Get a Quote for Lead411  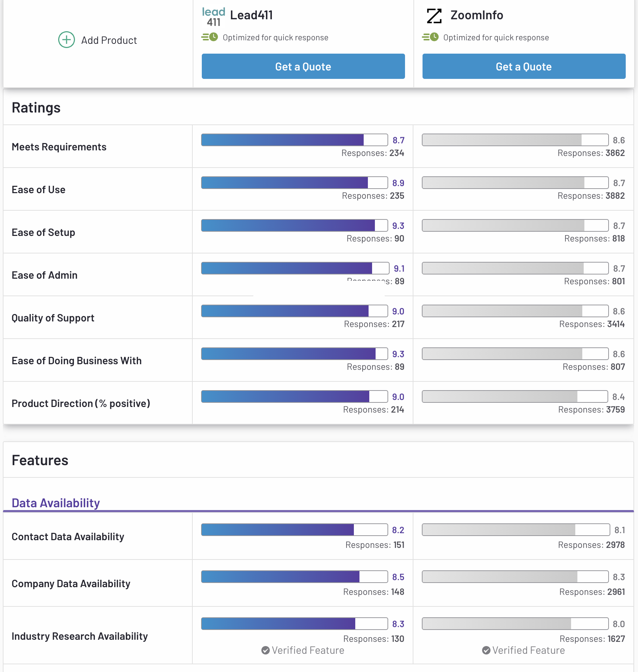click(303, 66)
